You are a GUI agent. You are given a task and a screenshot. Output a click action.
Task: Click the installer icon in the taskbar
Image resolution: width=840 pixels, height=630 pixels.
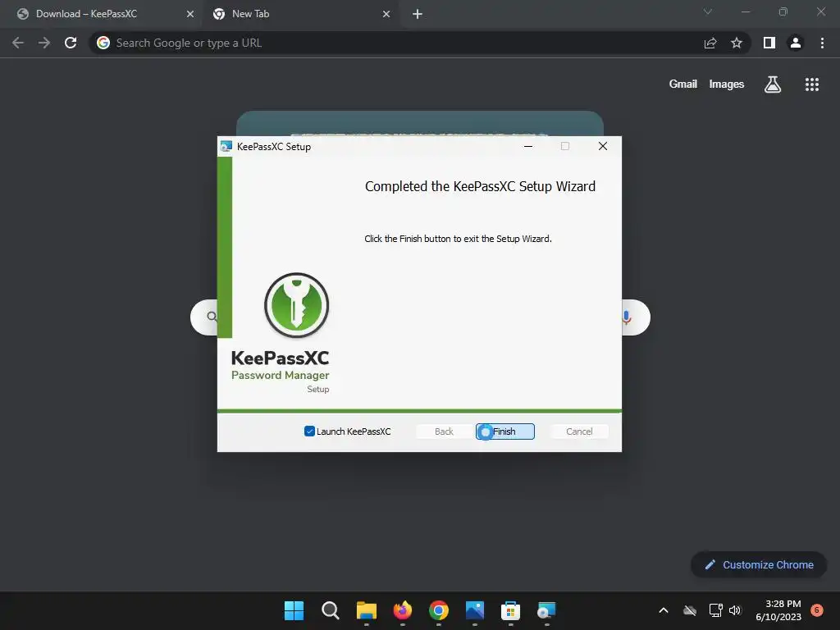click(x=546, y=610)
